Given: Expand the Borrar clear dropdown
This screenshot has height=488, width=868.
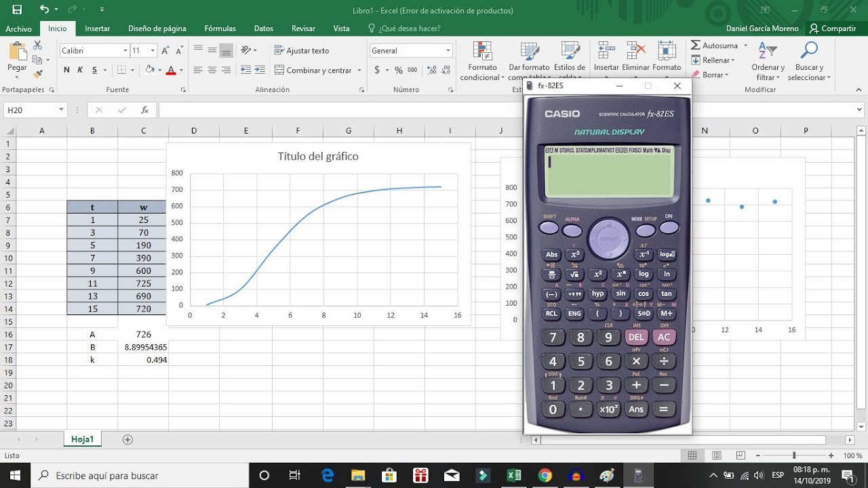Looking at the screenshot, I should coord(726,75).
